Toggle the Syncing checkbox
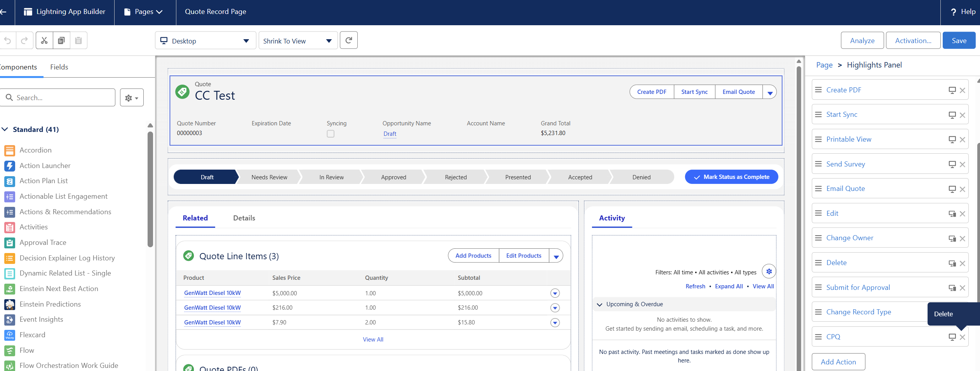The height and width of the screenshot is (371, 980). [331, 134]
